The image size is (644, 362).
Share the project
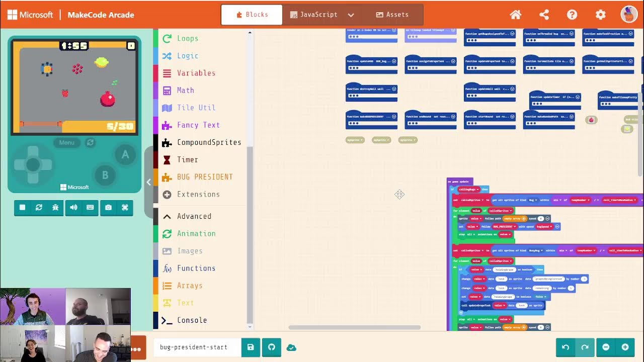point(544,15)
